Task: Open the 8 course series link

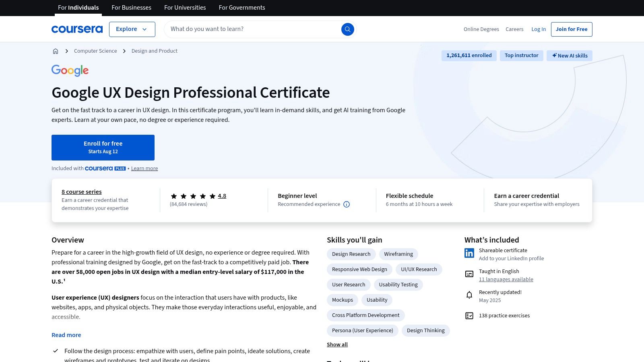Action: click(x=82, y=192)
